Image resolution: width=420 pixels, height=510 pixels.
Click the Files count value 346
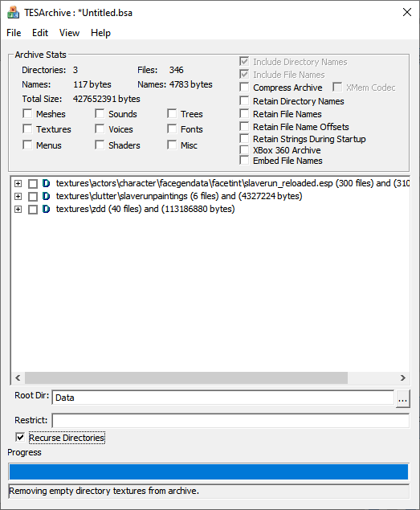click(x=177, y=70)
